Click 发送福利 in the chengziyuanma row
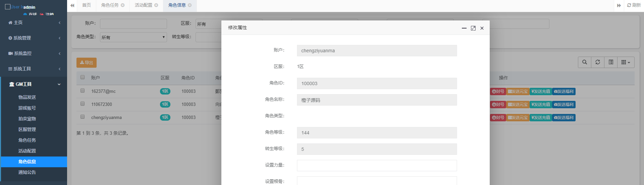Screen dimensions: 644x185 point(564,118)
